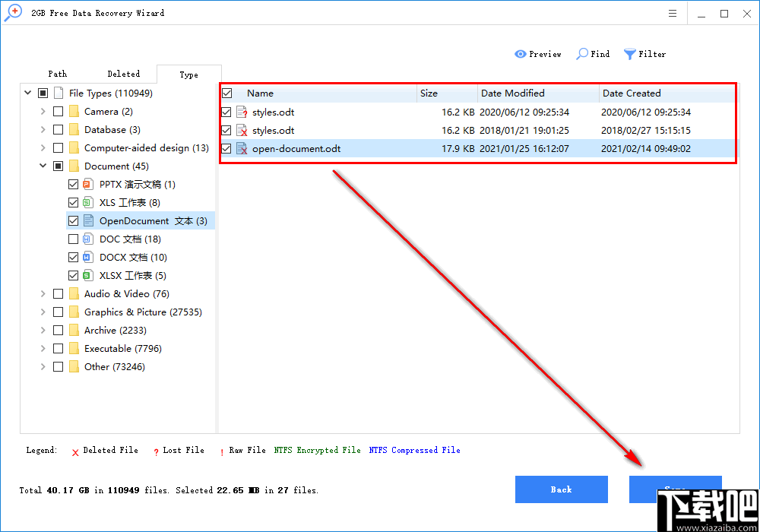760x532 pixels.
Task: Check the DOC 文档 checkbox
Action: [73, 239]
